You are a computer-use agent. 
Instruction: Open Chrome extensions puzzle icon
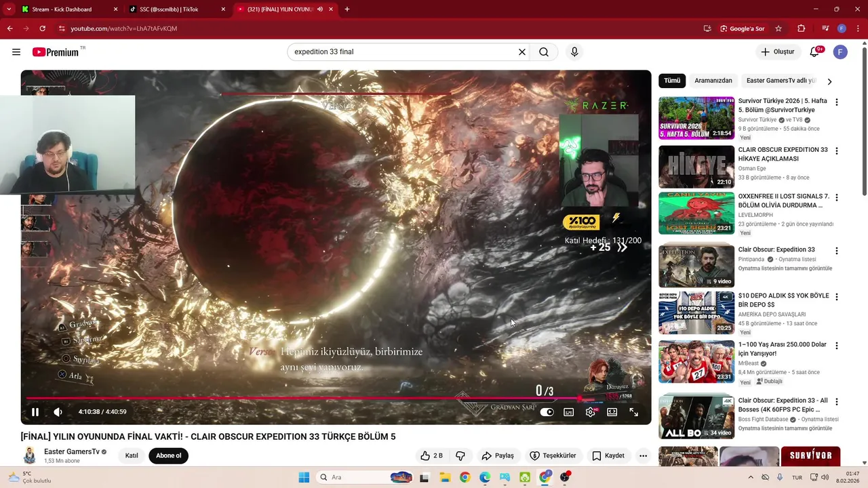(802, 28)
